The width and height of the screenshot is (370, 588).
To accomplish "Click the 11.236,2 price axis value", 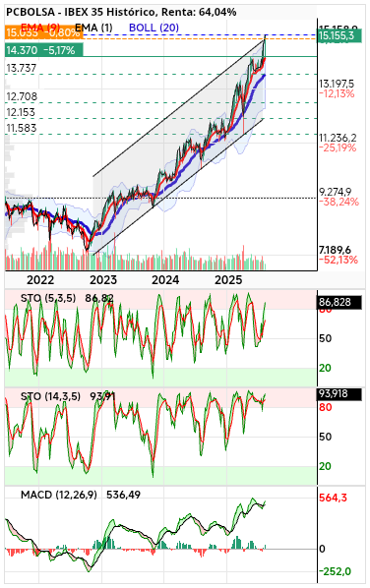I will [x=338, y=138].
